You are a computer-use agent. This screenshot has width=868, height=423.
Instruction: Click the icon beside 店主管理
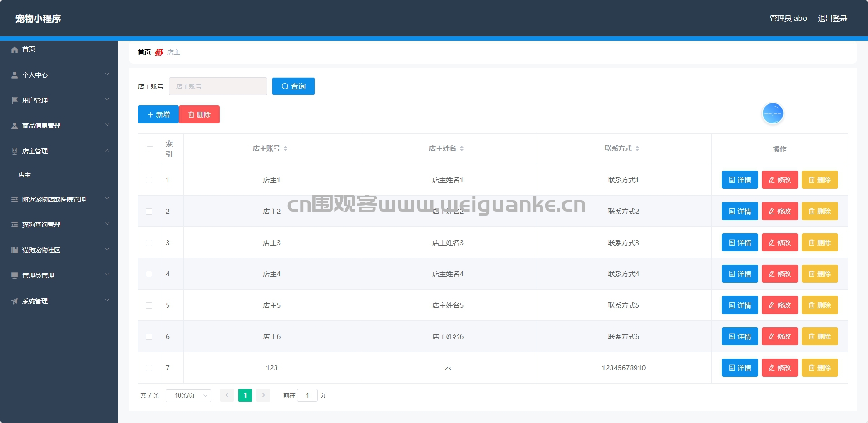[15, 151]
